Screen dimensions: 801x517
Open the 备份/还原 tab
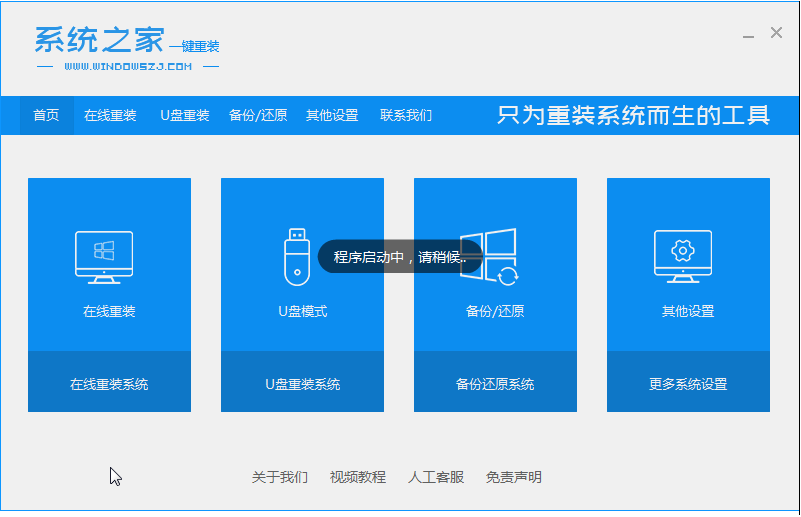click(258, 115)
